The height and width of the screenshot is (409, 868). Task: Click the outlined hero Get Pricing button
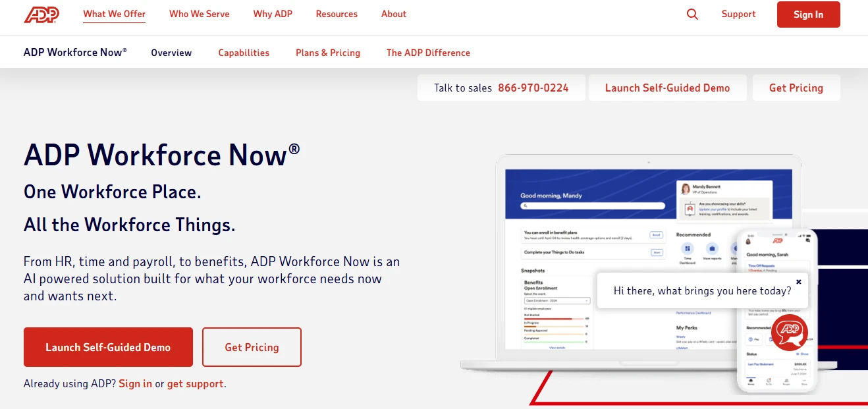coord(252,347)
